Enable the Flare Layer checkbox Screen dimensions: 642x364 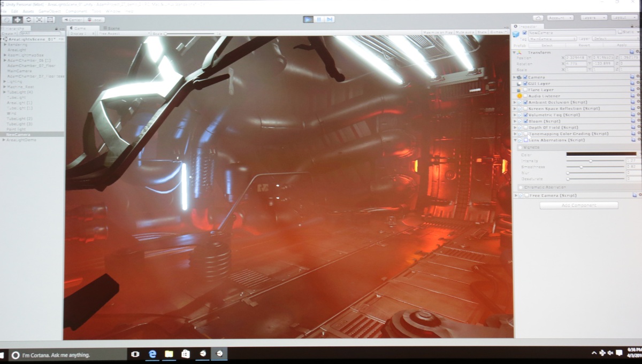click(x=525, y=90)
